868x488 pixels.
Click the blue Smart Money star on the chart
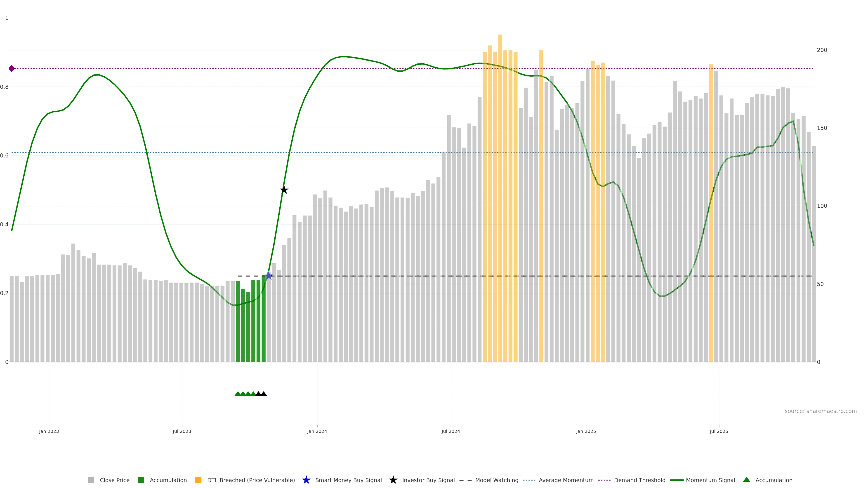tap(269, 276)
